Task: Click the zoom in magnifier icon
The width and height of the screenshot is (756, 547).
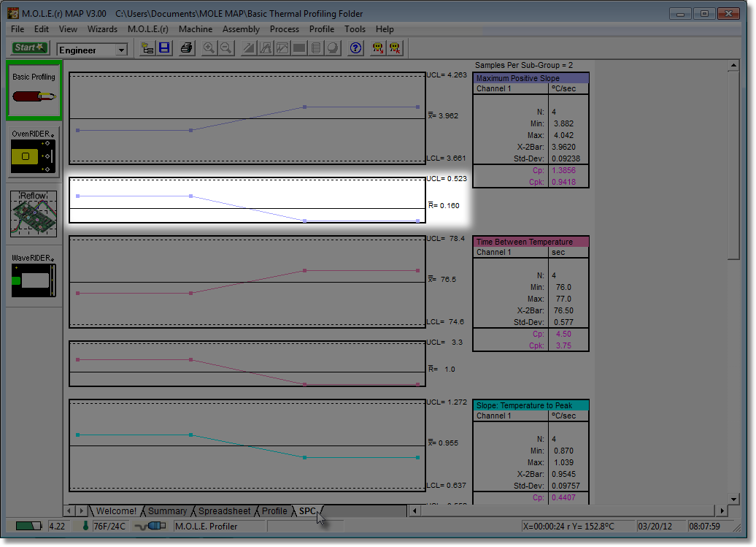Action: (209, 48)
